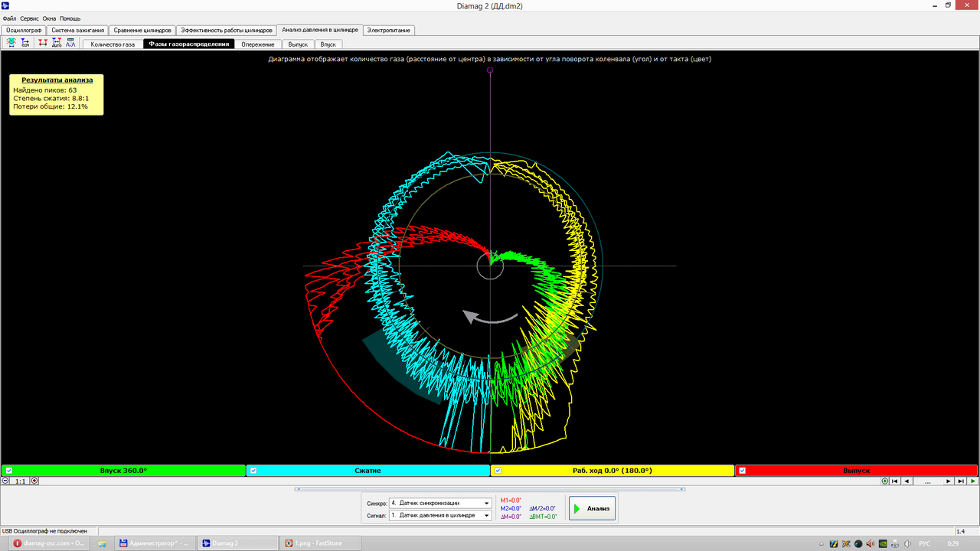Click the purple marker handle atop diagram

490,70
